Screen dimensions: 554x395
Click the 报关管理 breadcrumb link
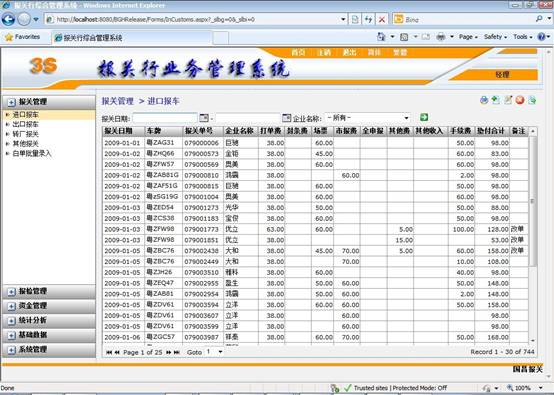[118, 101]
